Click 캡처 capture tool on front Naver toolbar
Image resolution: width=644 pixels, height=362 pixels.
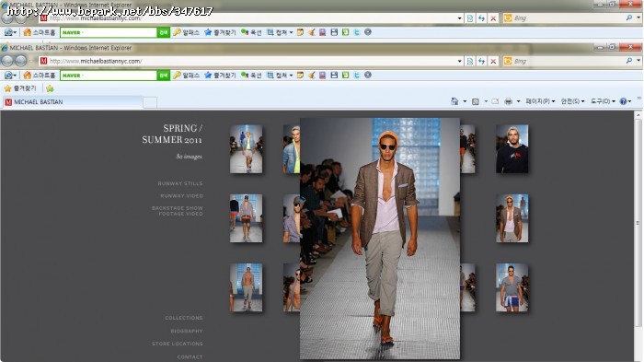point(277,76)
